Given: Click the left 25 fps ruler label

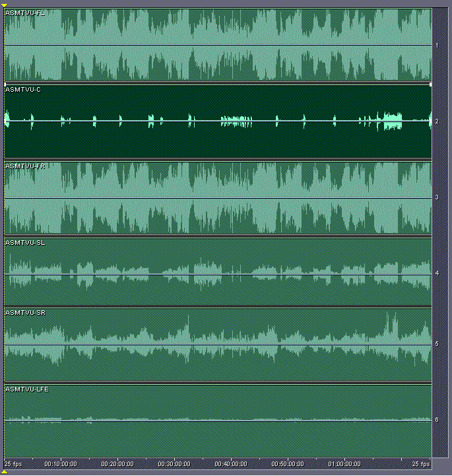Looking at the screenshot, I should pos(13,464).
